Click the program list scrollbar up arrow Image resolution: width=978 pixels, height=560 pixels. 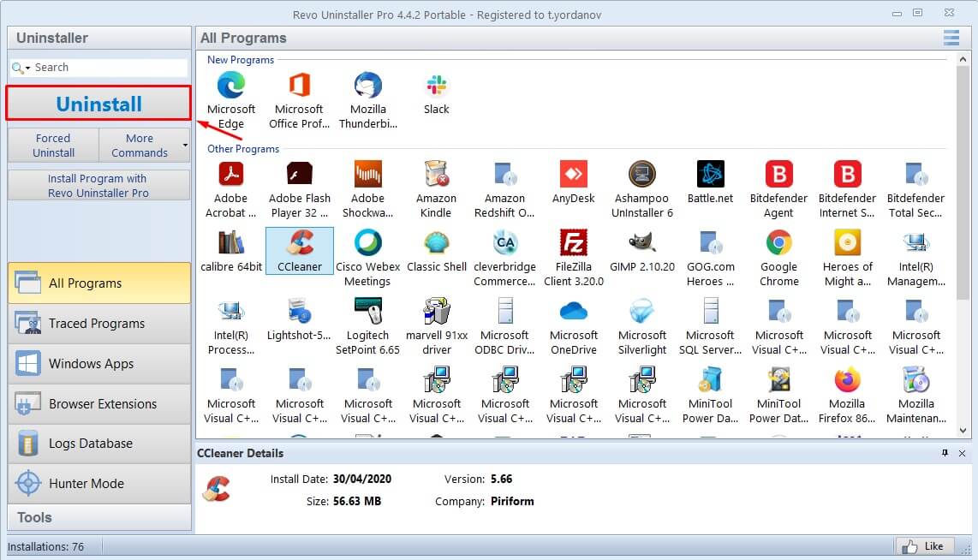tap(963, 59)
